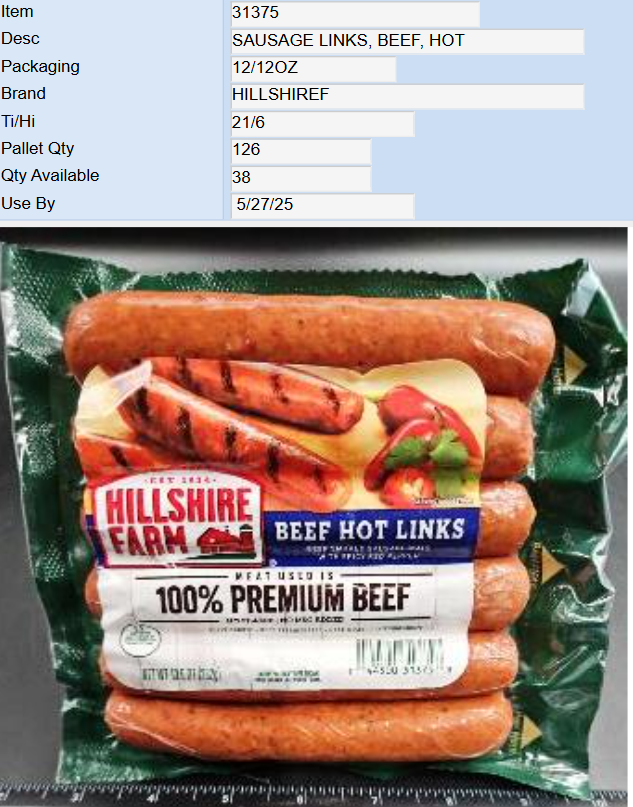Image resolution: width=633 pixels, height=807 pixels.
Task: Click the Use By label
Action: (x=28, y=204)
